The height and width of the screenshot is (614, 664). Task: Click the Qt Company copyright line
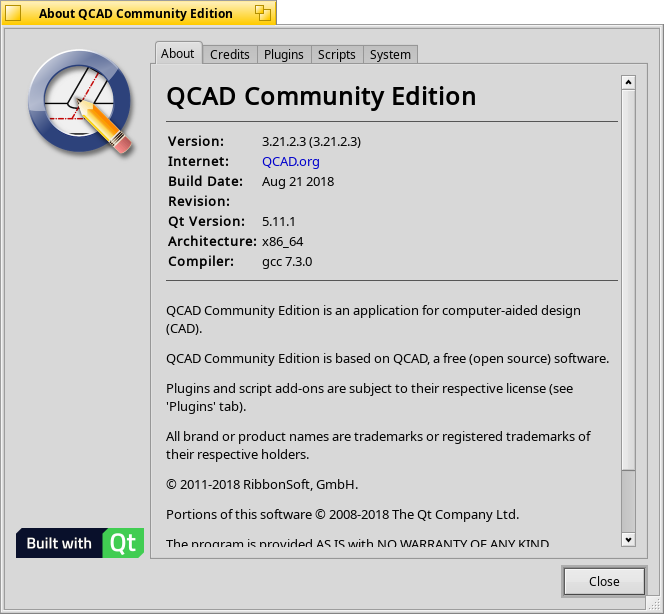click(343, 514)
